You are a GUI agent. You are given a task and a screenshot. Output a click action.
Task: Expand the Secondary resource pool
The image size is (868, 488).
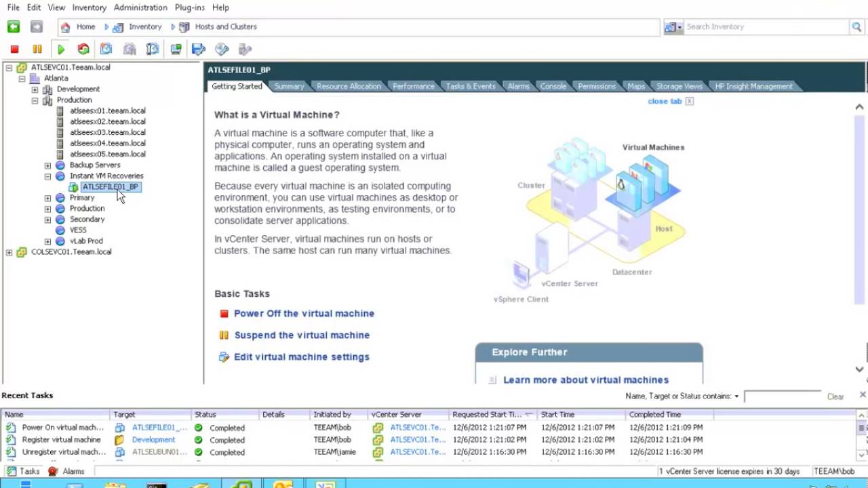point(47,220)
